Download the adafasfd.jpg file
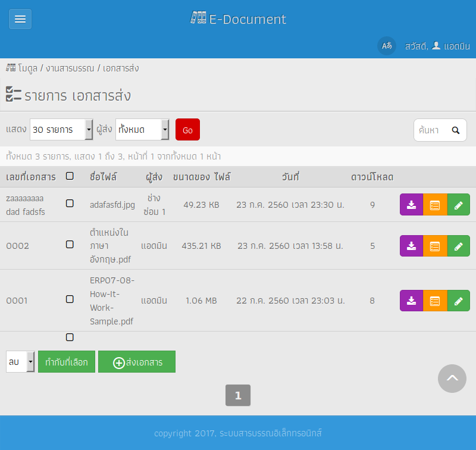 [x=411, y=205]
